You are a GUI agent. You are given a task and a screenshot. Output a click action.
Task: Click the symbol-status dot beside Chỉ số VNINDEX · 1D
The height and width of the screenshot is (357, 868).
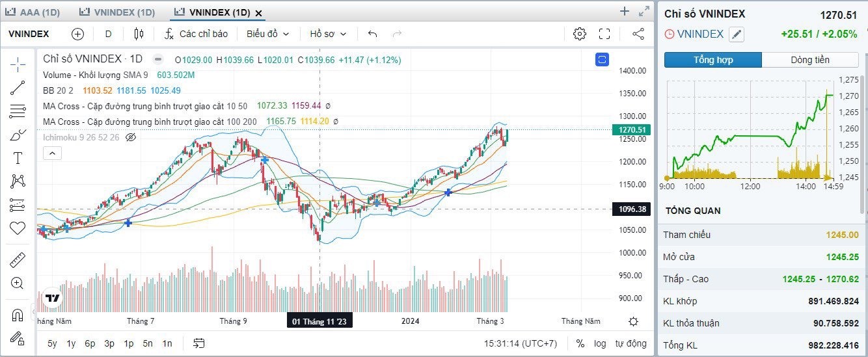pos(157,59)
